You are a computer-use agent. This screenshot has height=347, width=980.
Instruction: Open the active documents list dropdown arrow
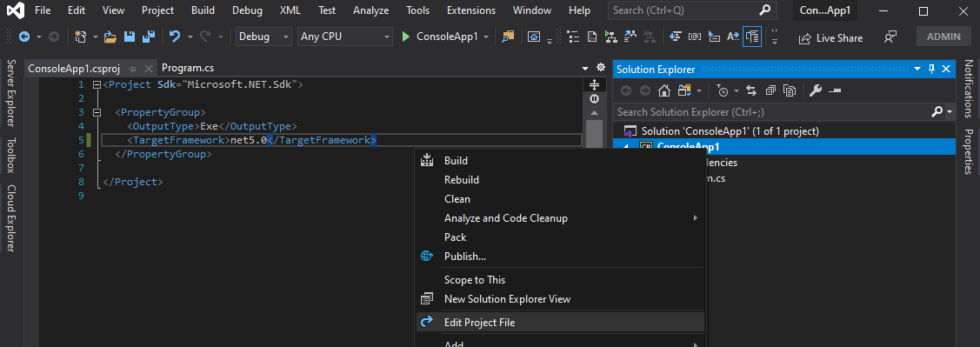(x=585, y=68)
